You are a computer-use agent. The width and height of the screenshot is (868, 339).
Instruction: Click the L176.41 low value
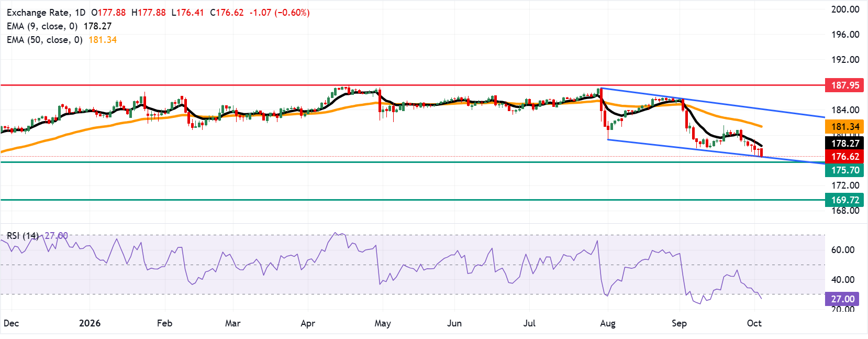(x=187, y=13)
